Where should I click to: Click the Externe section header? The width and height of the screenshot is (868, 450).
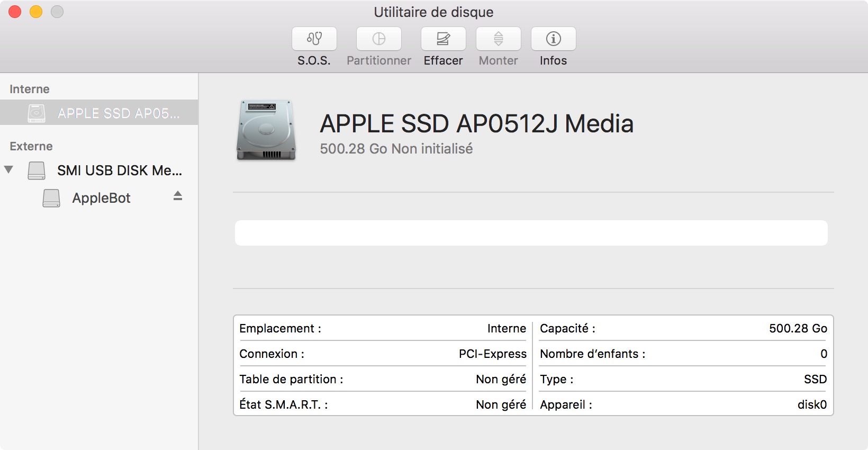click(31, 146)
